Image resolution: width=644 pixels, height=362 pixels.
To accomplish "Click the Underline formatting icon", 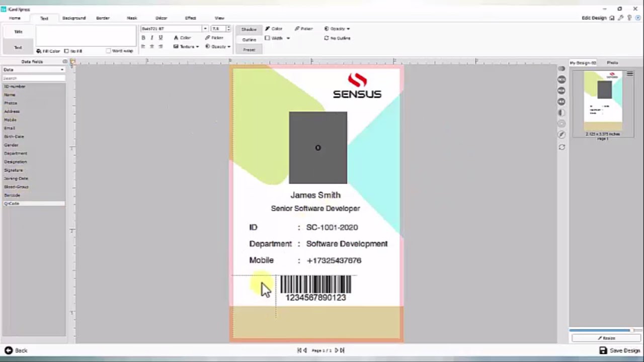I will point(160,38).
